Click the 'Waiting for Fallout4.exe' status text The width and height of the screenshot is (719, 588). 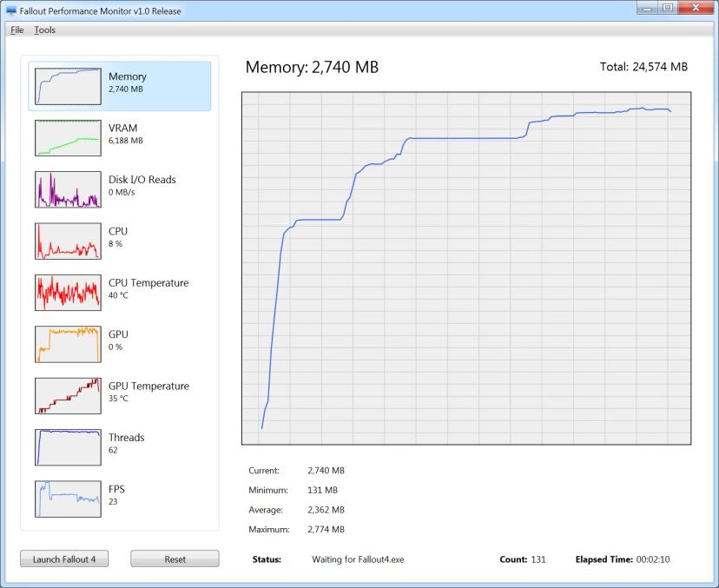click(358, 559)
